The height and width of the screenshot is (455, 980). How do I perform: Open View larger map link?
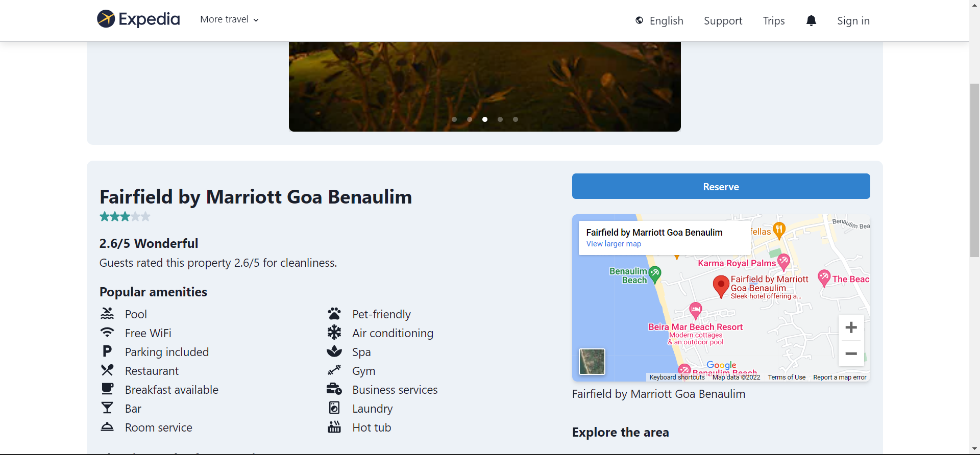pyautogui.click(x=614, y=244)
